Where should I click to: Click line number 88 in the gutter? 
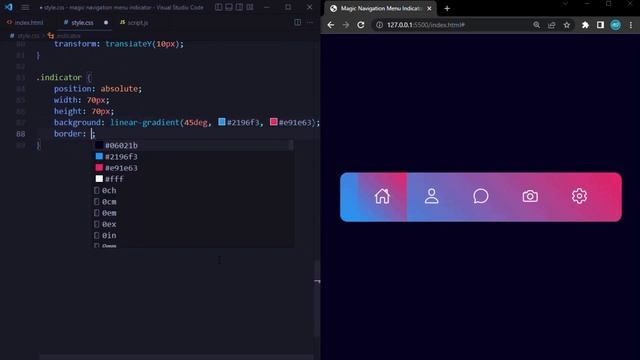(x=20, y=133)
